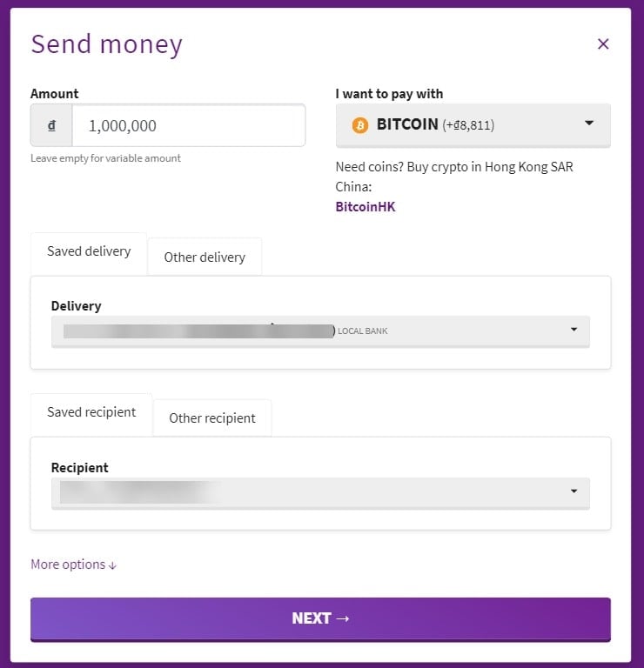Close the Send money dialog
Screen dimensions: 644x668
tap(603, 44)
